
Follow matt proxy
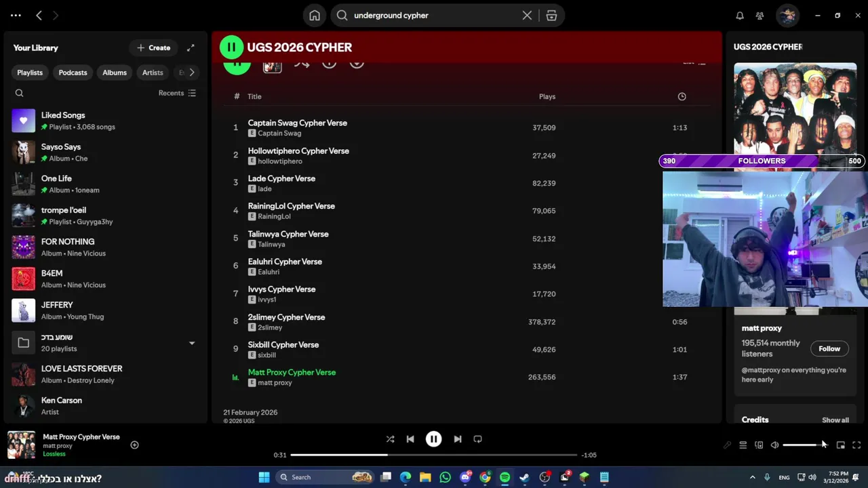[x=829, y=348]
